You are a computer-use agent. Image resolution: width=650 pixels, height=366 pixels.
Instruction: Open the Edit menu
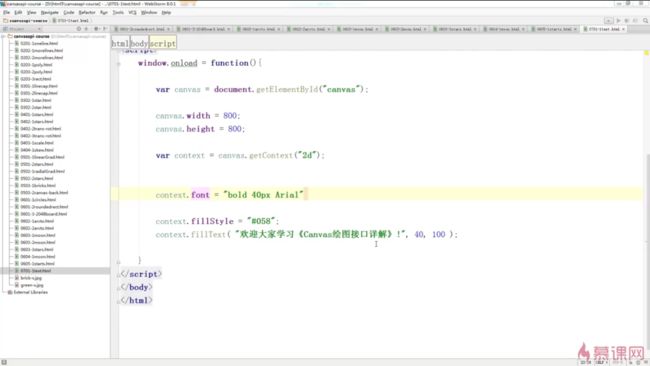[x=18, y=12]
